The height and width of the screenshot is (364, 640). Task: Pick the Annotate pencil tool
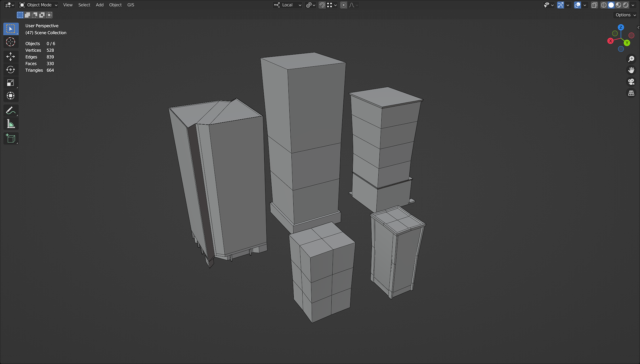(x=11, y=110)
